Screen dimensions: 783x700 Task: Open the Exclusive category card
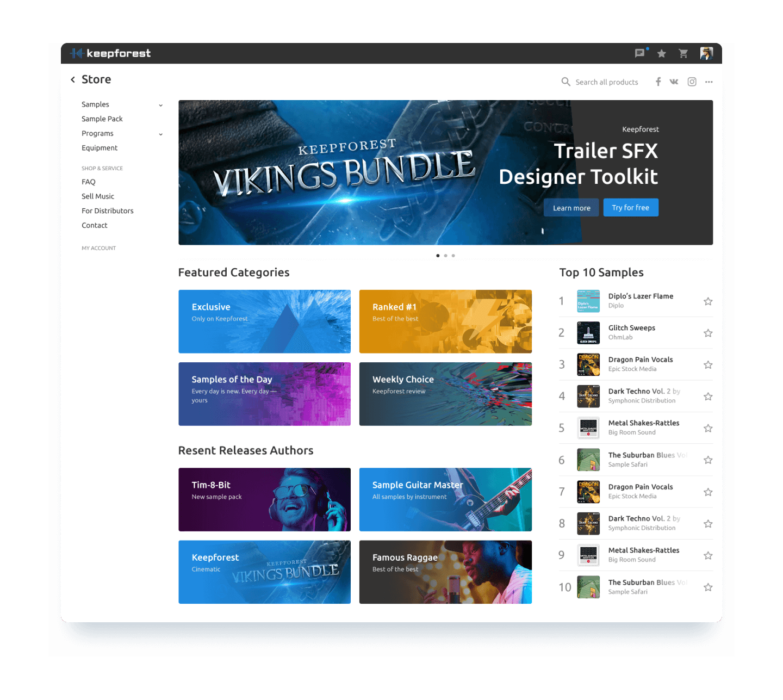tap(265, 321)
